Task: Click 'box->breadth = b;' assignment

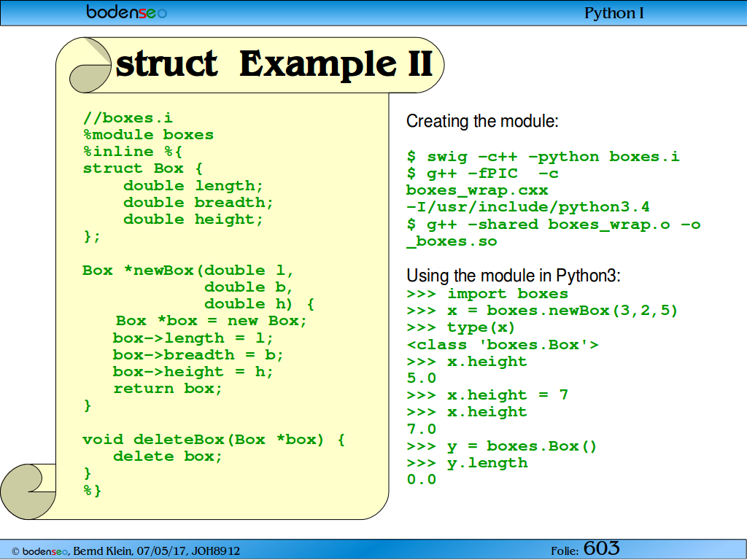Action: coord(198,355)
